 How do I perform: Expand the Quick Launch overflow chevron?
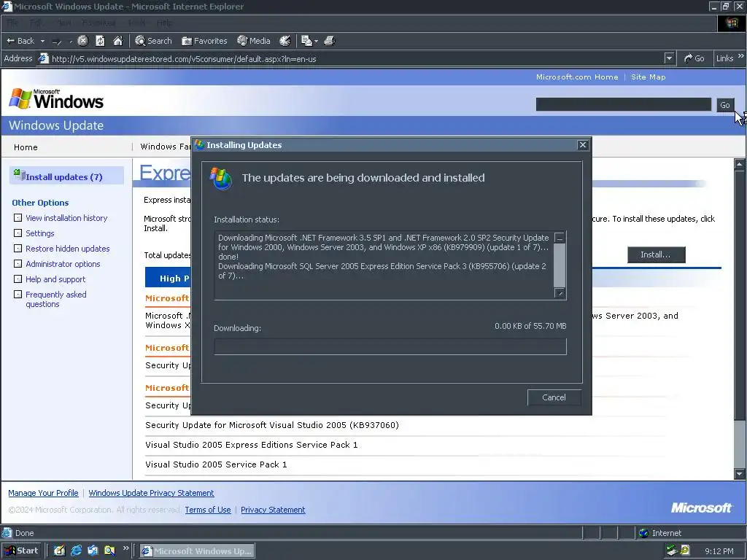tap(125, 548)
